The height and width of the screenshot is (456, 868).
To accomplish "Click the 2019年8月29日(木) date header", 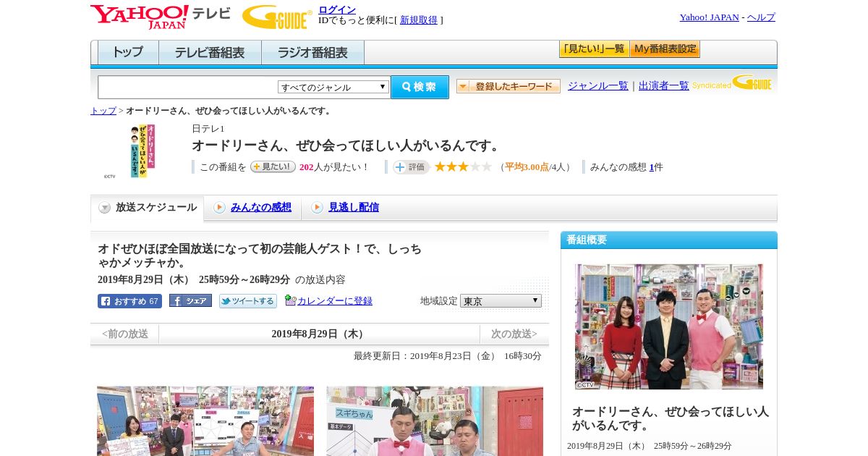I will point(319,334).
